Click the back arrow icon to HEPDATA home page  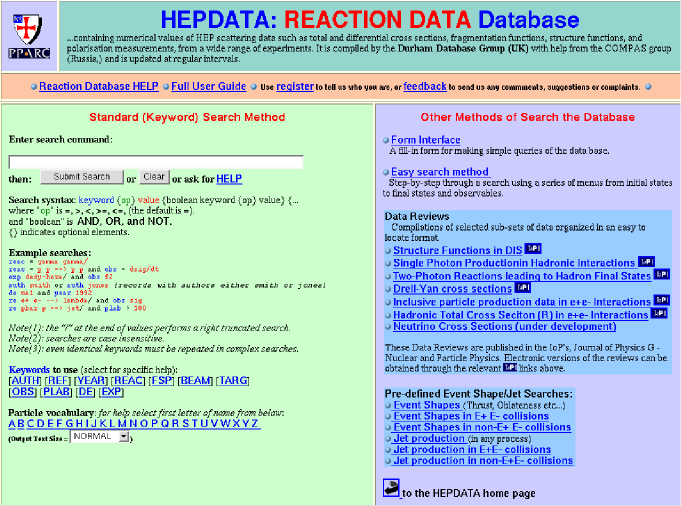[x=391, y=488]
